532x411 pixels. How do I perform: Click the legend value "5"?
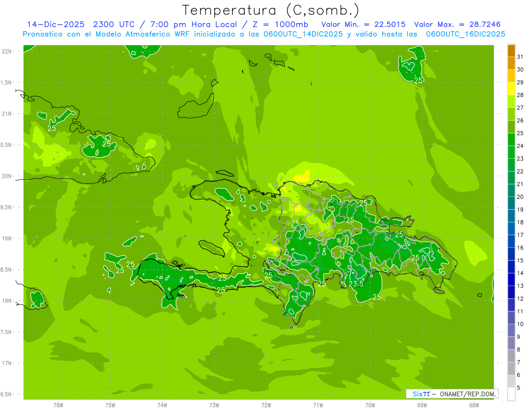519,388
